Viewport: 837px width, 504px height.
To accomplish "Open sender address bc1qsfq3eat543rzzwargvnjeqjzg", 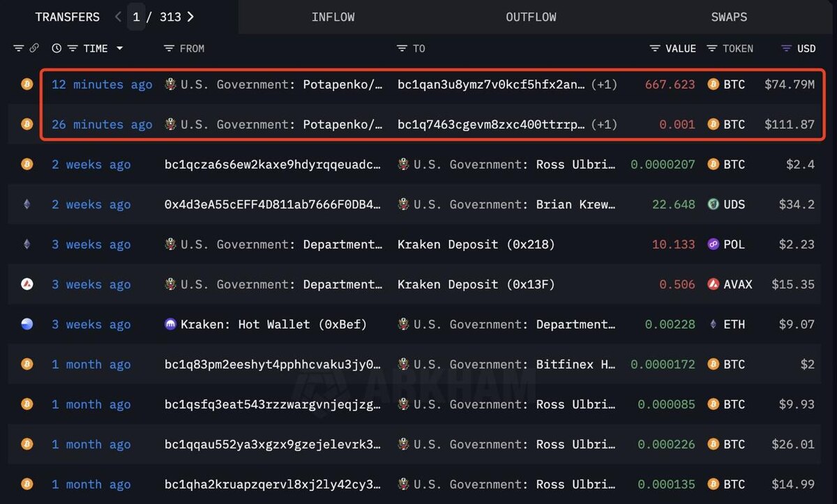I will 273,404.
